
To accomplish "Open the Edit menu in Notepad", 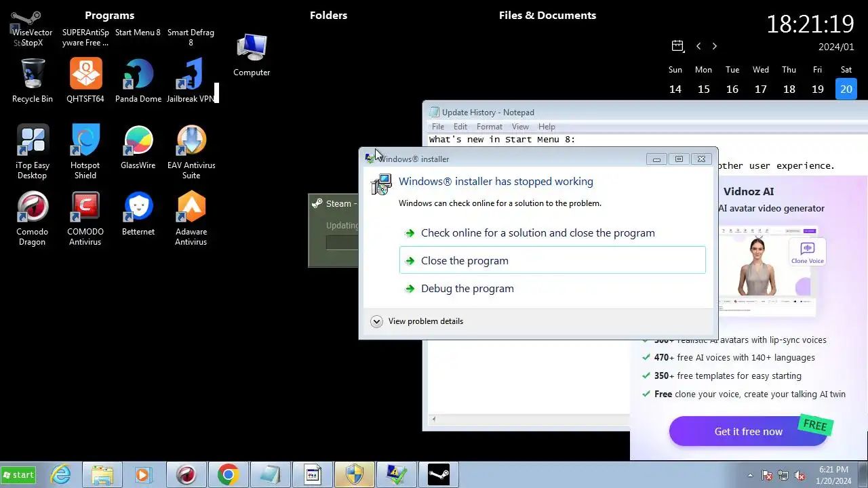I will tap(460, 127).
